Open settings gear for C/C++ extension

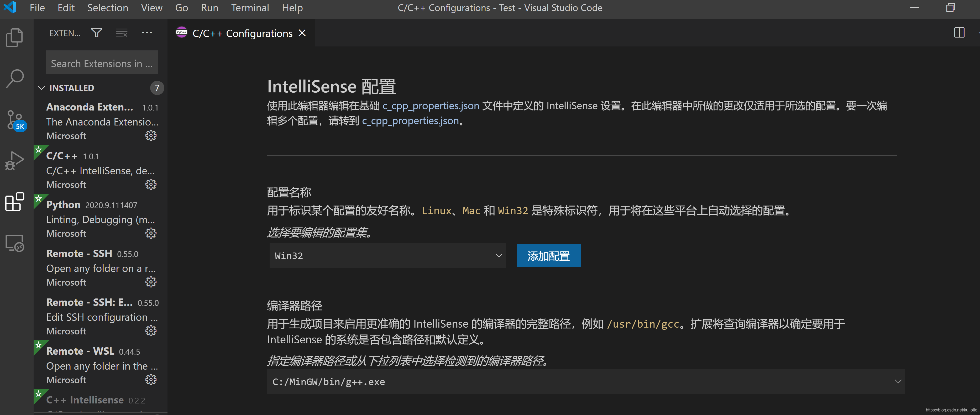[x=151, y=185]
